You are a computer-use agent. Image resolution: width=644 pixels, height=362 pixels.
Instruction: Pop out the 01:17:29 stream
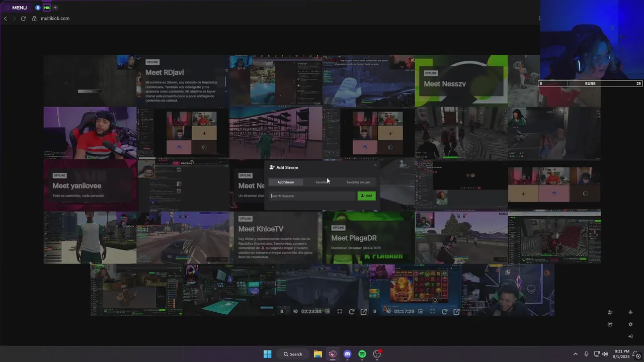[456, 312]
